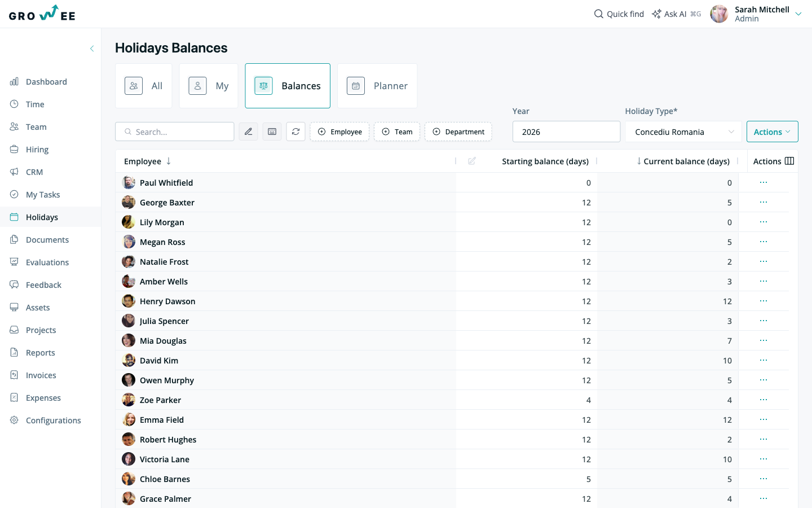Open Ask AI assistant

(676, 14)
